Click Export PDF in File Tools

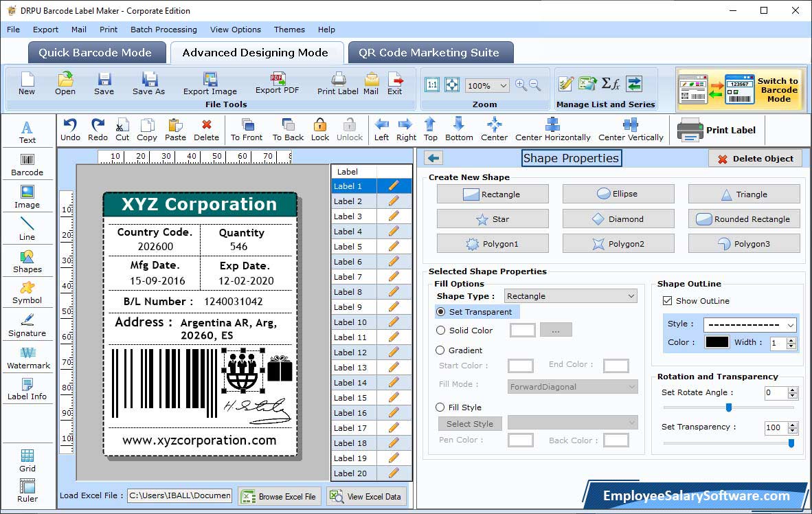point(277,83)
